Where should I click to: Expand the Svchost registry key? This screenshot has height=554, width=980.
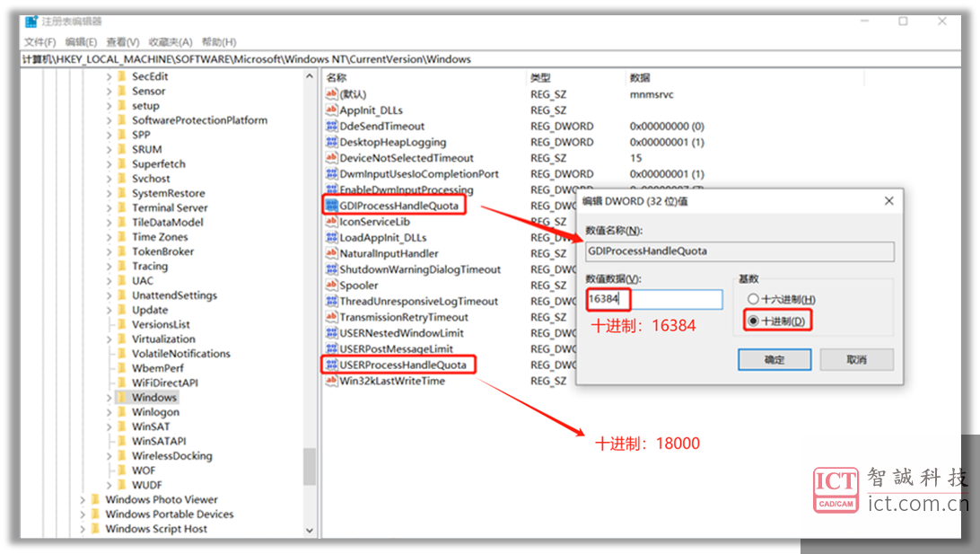click(110, 178)
